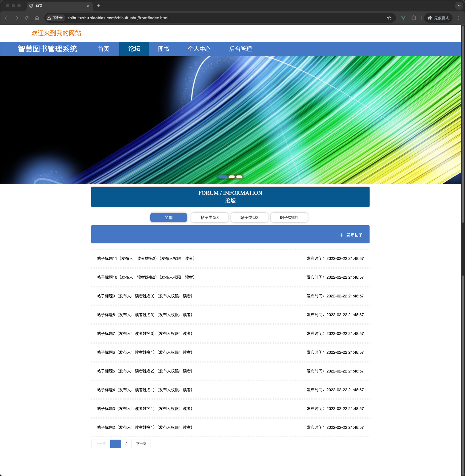
Task: Click the 智慧图书管理系统 site title
Action: point(47,49)
